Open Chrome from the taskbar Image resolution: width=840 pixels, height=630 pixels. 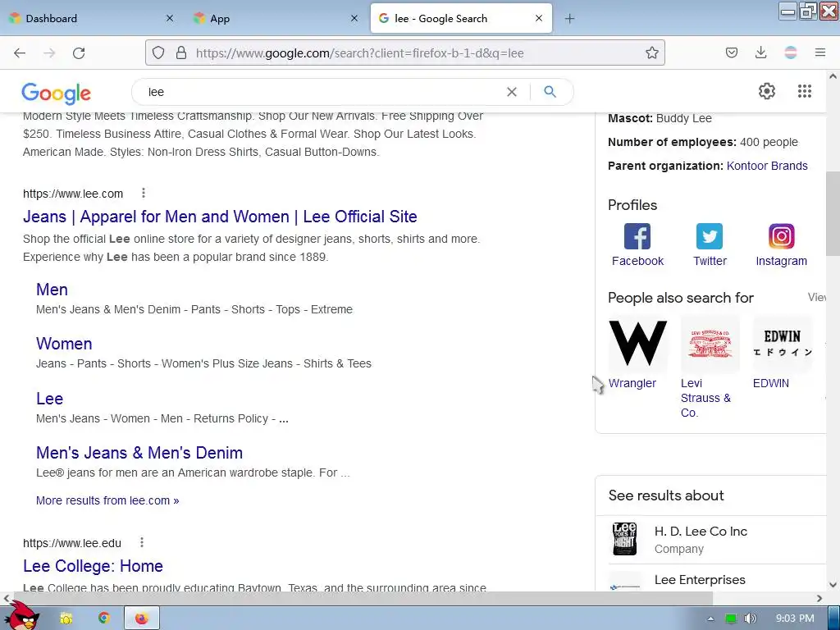[x=104, y=619]
